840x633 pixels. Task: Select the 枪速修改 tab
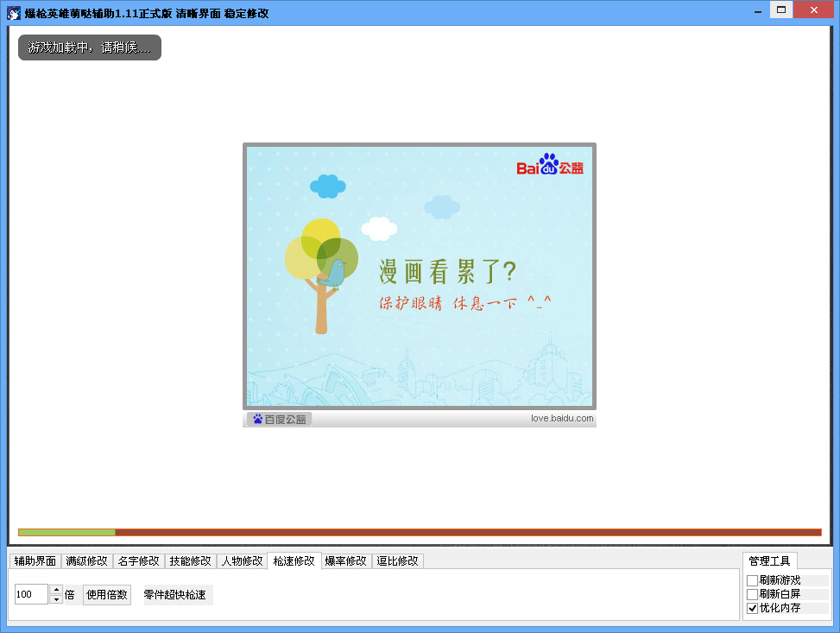tap(294, 560)
